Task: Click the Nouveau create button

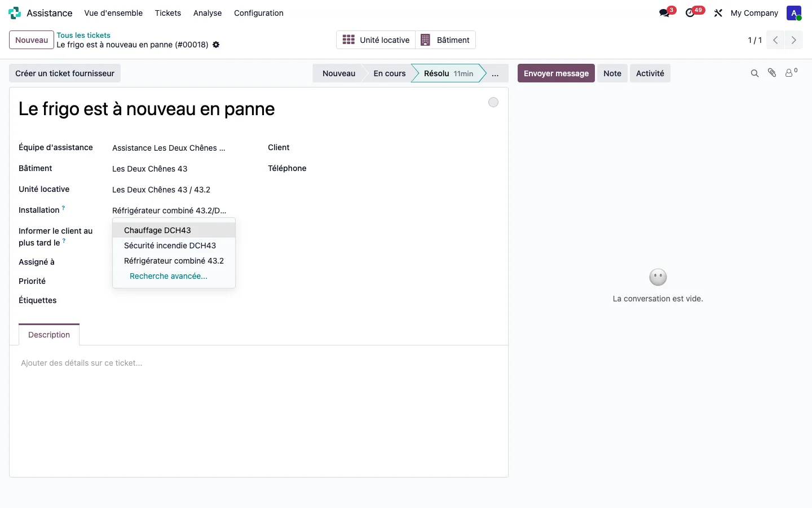Action: click(32, 40)
